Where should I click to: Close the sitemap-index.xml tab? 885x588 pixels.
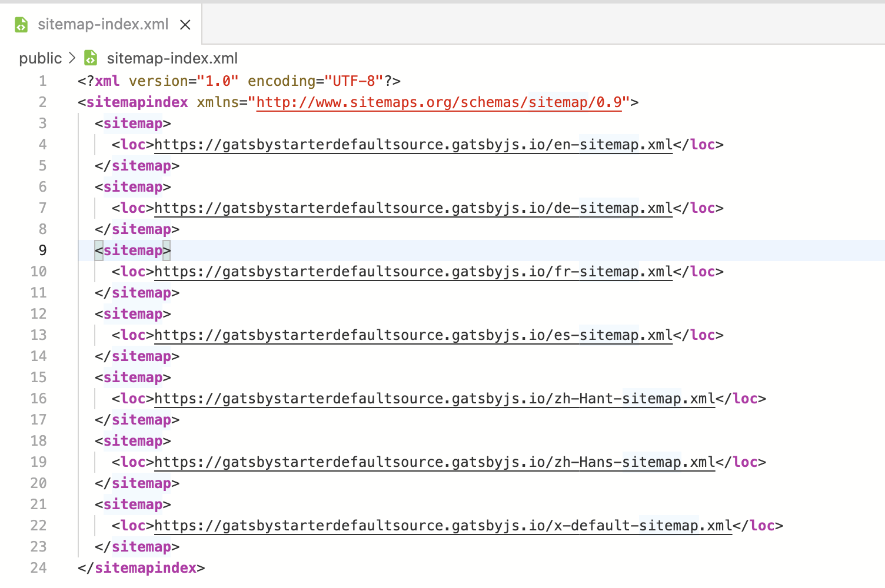pos(185,25)
